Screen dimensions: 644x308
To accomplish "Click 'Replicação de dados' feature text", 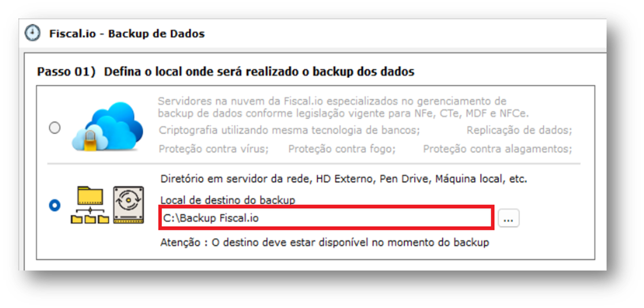I will point(519,130).
